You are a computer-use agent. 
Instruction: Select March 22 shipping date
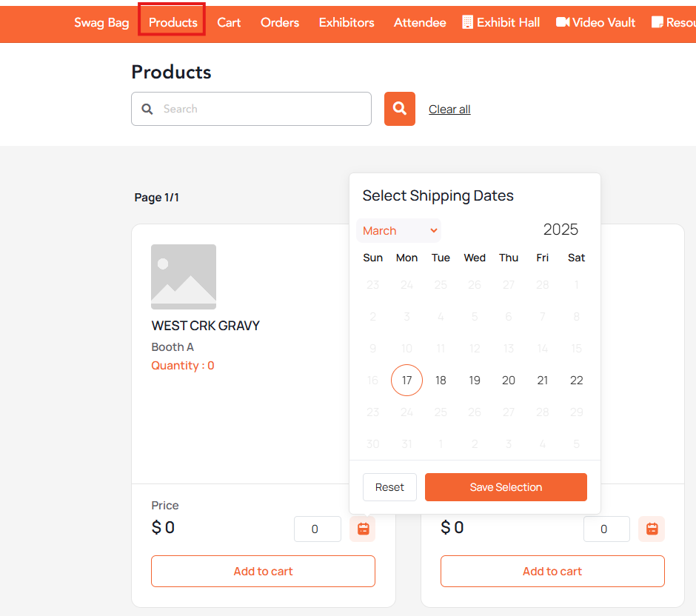click(x=576, y=380)
